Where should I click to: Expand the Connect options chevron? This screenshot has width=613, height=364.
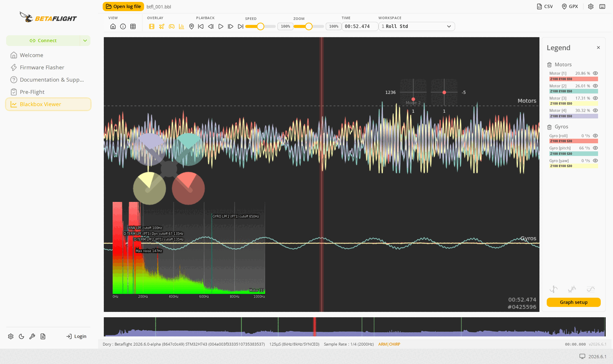[x=85, y=41]
